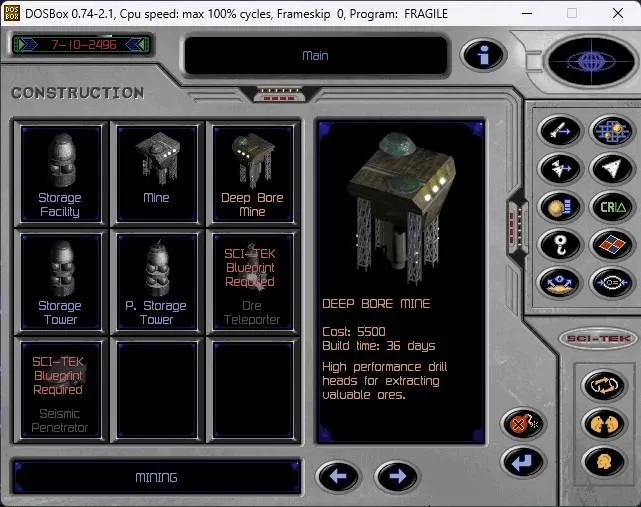Viewport: 641px width, 507px height.
Task: Click the locked Ore Teleporter tile
Action: [x=252, y=279]
